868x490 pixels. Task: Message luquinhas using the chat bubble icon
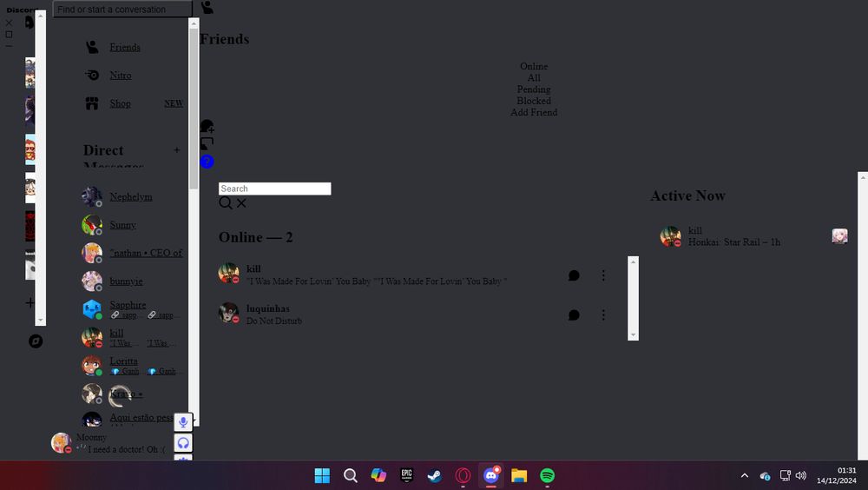574,315
